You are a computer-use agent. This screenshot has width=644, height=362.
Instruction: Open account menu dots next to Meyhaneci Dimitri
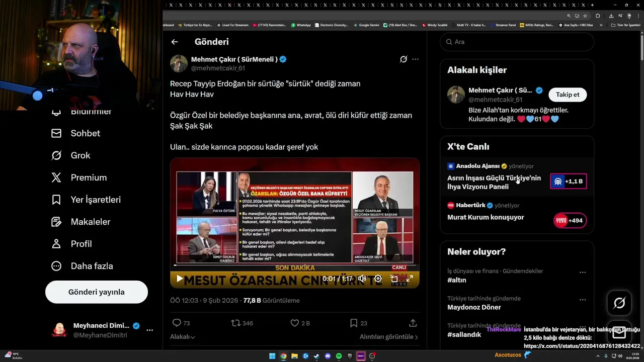coord(149,330)
